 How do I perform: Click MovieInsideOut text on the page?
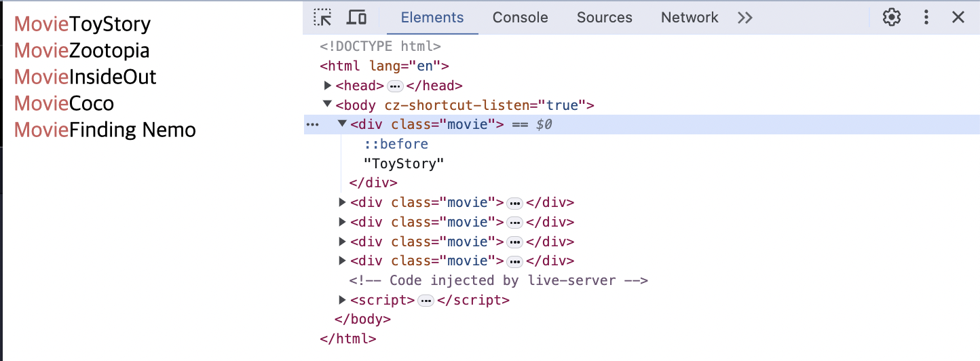coord(86,77)
